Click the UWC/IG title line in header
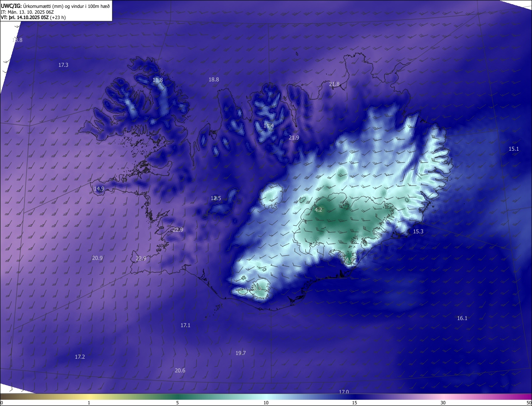Screen dimensions: 532x406 pos(55,7)
